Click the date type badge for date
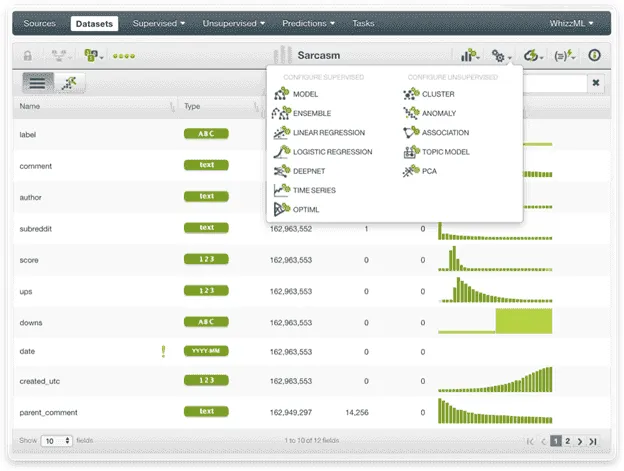The width and height of the screenshot is (624, 471). click(206, 351)
